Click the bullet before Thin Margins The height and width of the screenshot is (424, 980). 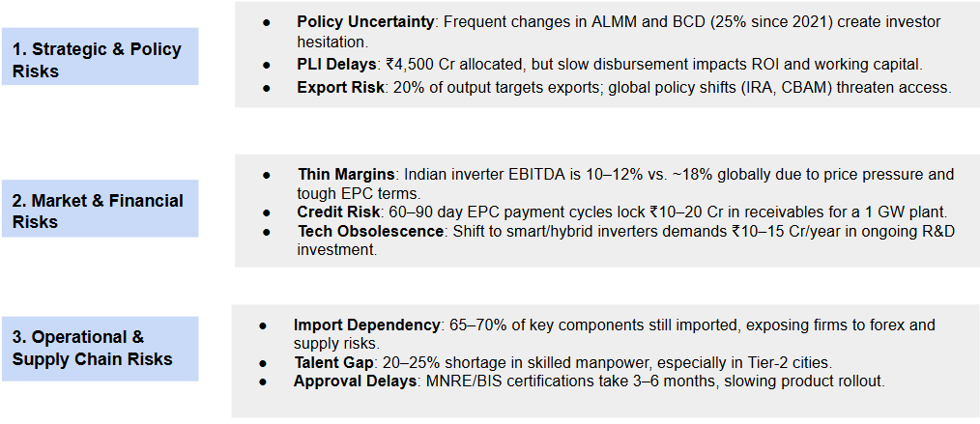pos(266,175)
